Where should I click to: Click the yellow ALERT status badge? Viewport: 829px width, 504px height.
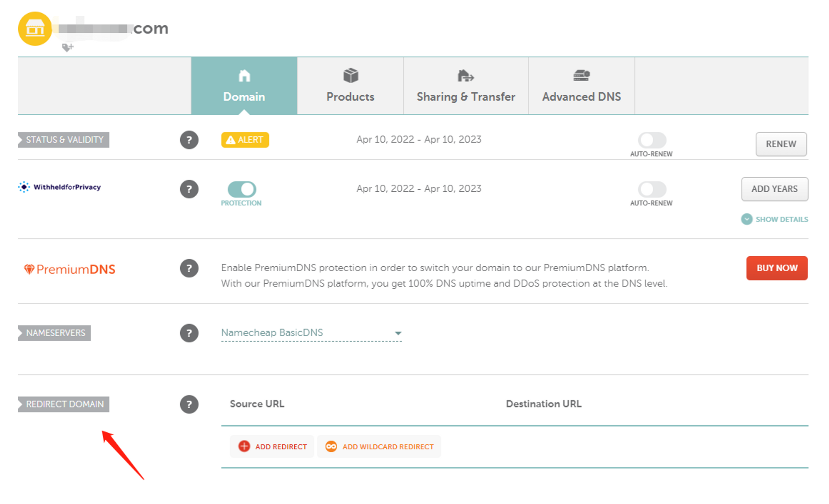pos(245,140)
